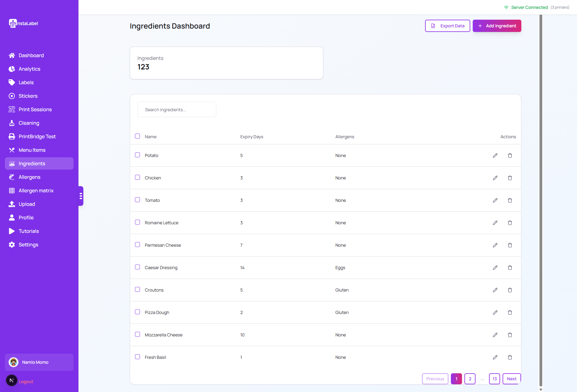Open PrintBridge Test in the sidebar

tap(39, 136)
